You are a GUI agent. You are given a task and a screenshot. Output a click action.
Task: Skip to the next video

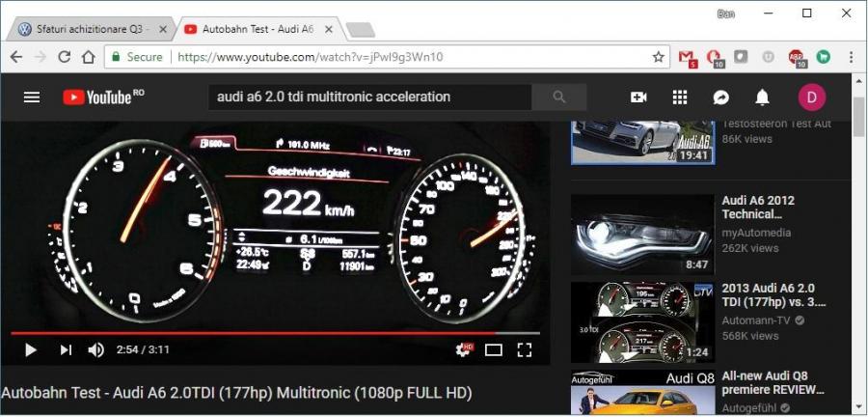pos(66,349)
